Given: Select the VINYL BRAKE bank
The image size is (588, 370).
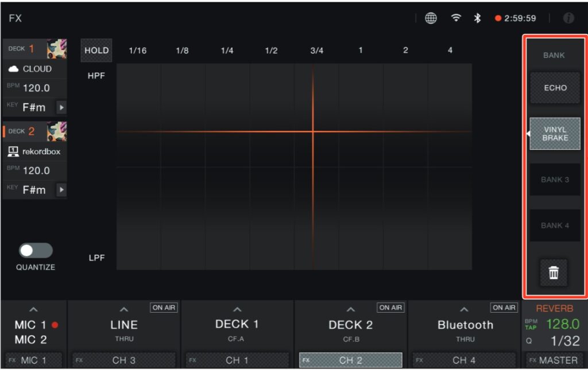Looking at the screenshot, I should [x=555, y=134].
